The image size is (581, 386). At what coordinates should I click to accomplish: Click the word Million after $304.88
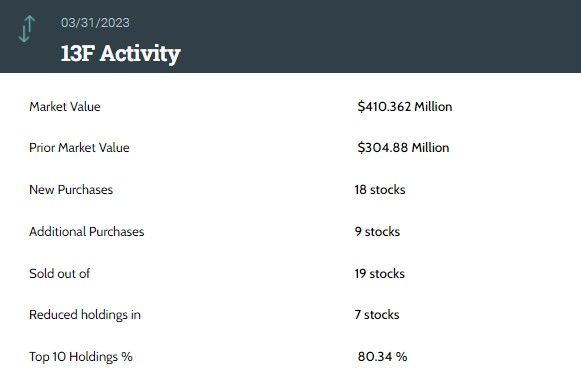tap(431, 147)
